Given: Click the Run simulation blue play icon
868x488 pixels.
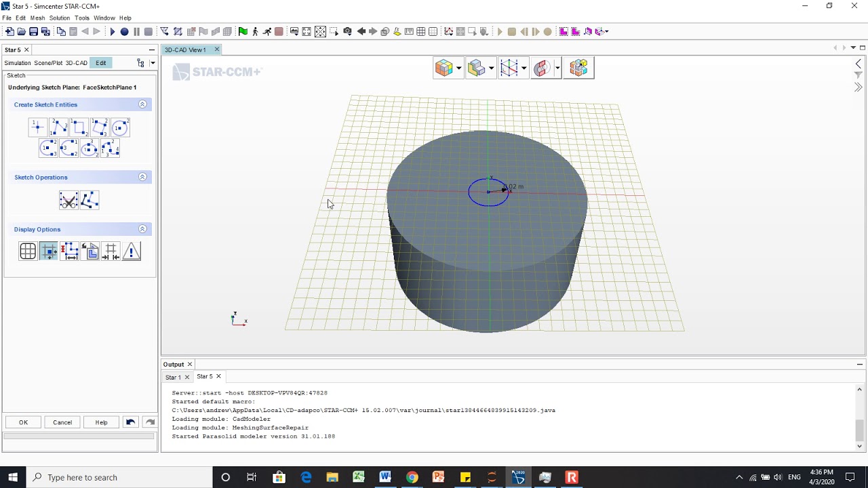Looking at the screenshot, I should coord(113,31).
